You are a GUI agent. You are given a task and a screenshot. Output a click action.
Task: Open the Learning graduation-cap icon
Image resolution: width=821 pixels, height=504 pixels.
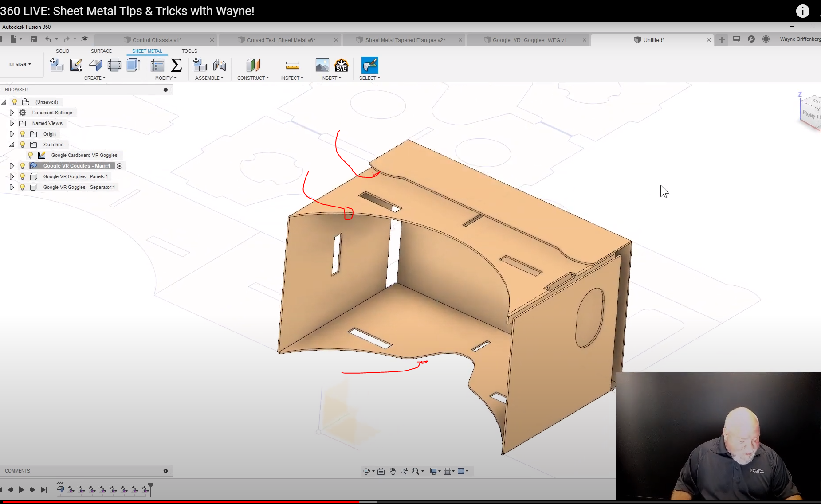pos(85,39)
